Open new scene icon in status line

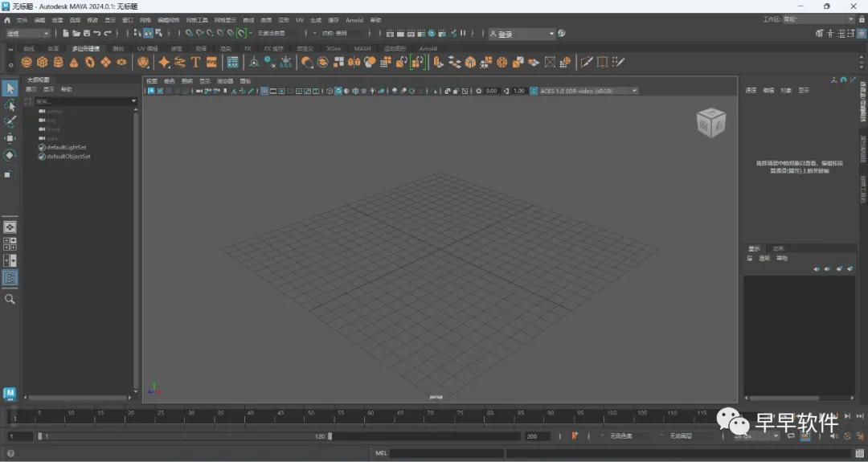64,34
